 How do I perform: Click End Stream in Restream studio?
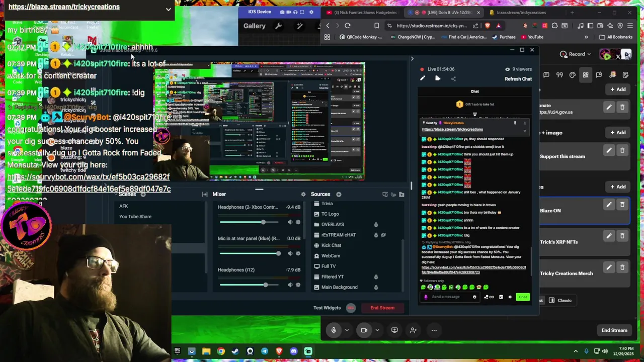(x=614, y=330)
